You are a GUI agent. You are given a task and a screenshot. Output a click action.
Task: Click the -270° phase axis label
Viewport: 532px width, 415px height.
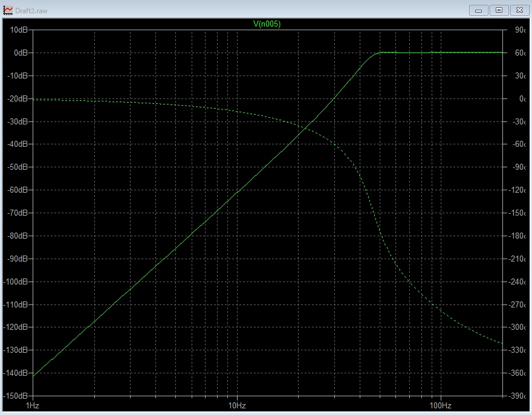pos(517,304)
